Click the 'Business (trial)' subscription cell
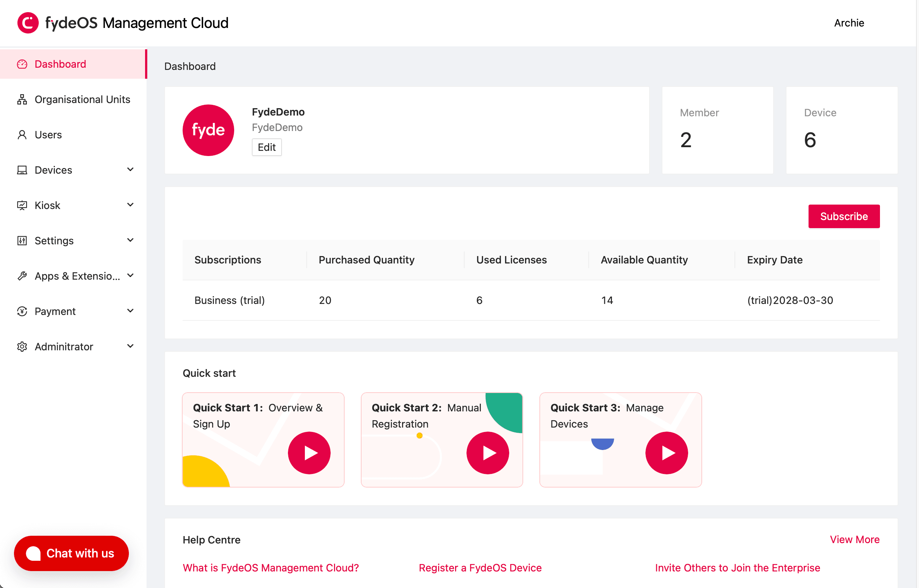 tap(229, 301)
